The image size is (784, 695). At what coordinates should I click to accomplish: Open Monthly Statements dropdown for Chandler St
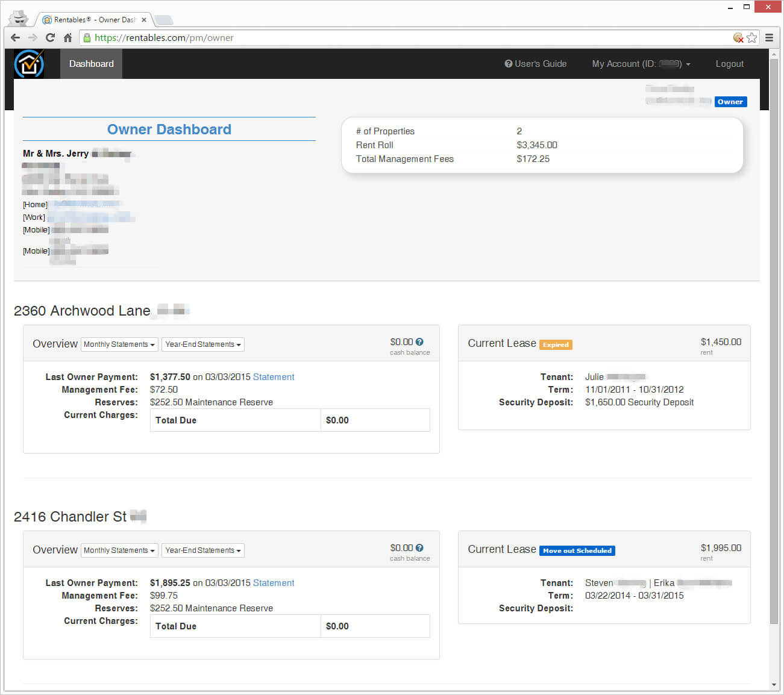point(119,550)
